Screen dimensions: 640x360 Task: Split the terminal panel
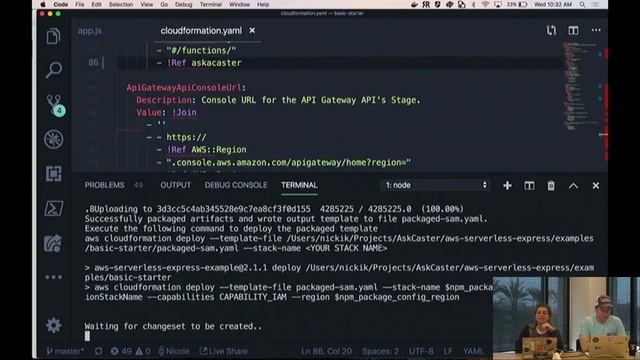pos(529,186)
